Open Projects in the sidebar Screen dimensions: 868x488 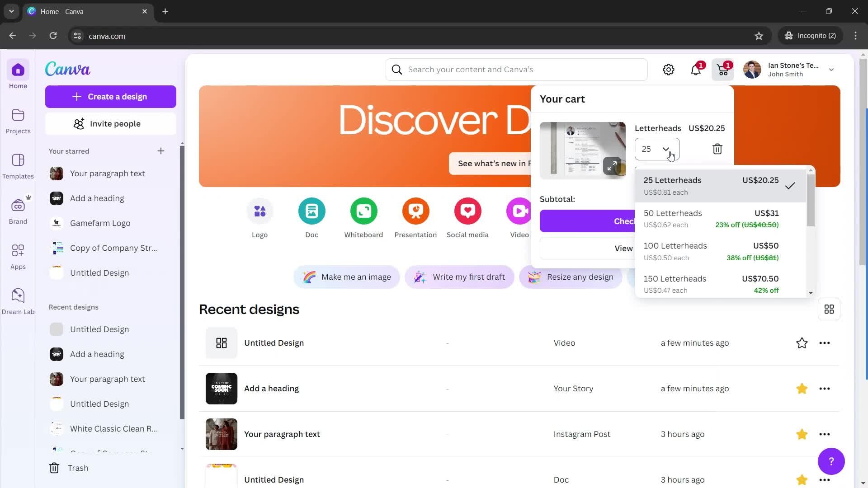[18, 121]
